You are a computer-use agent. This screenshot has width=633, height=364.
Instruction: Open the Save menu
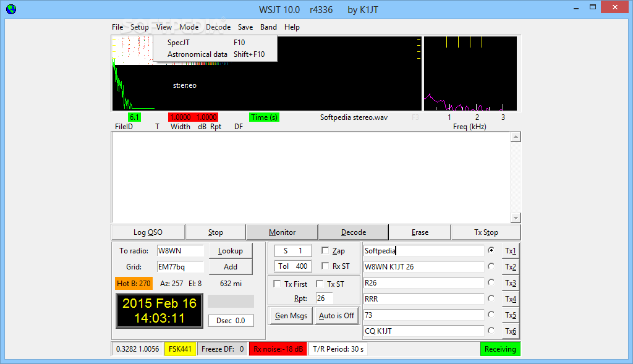tap(245, 27)
